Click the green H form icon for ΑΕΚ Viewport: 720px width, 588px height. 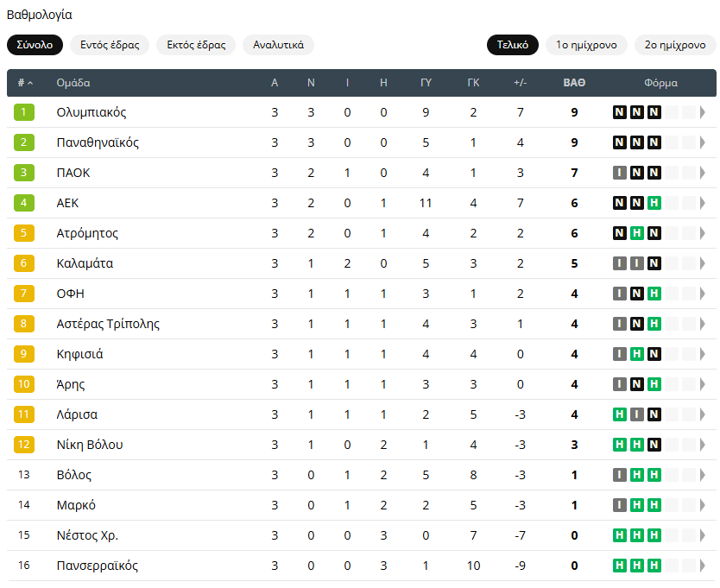tap(654, 203)
